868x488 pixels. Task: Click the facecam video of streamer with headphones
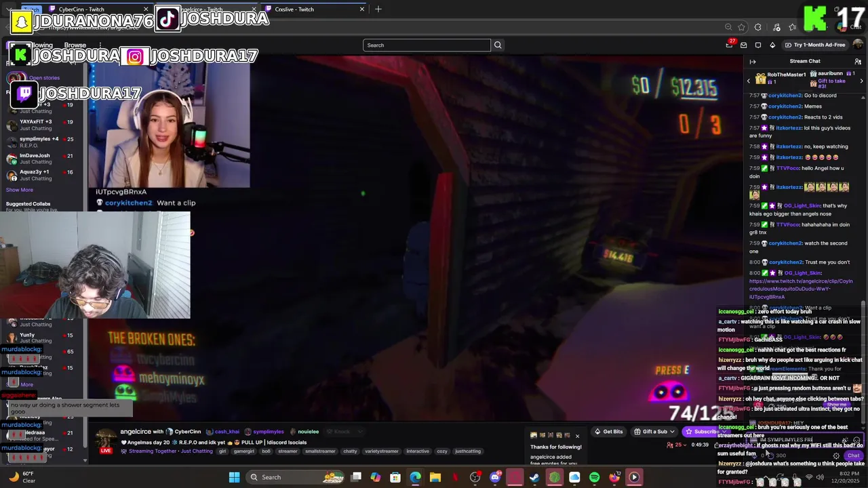[x=169, y=125]
